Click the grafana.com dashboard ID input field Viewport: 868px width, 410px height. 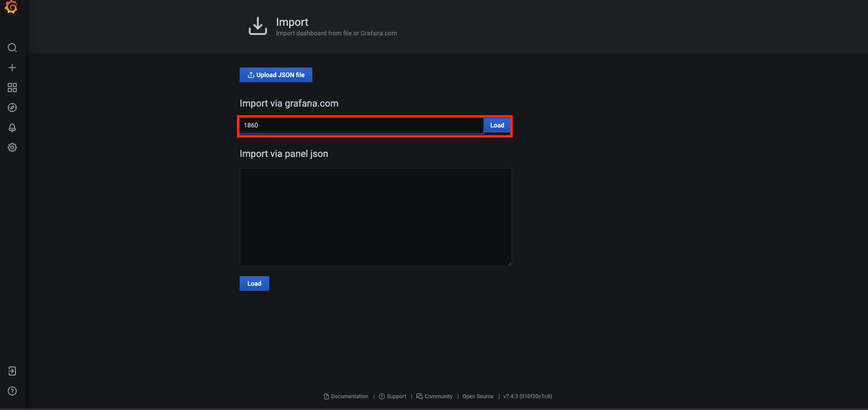click(x=361, y=125)
